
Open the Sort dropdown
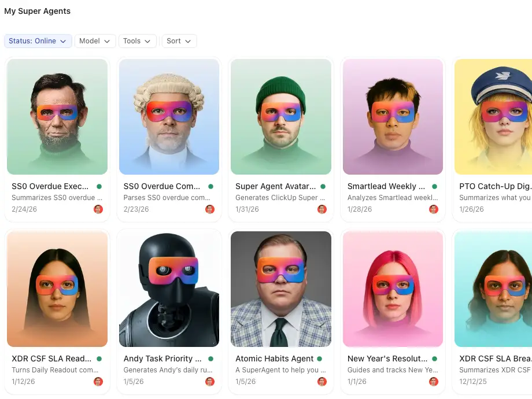179,41
